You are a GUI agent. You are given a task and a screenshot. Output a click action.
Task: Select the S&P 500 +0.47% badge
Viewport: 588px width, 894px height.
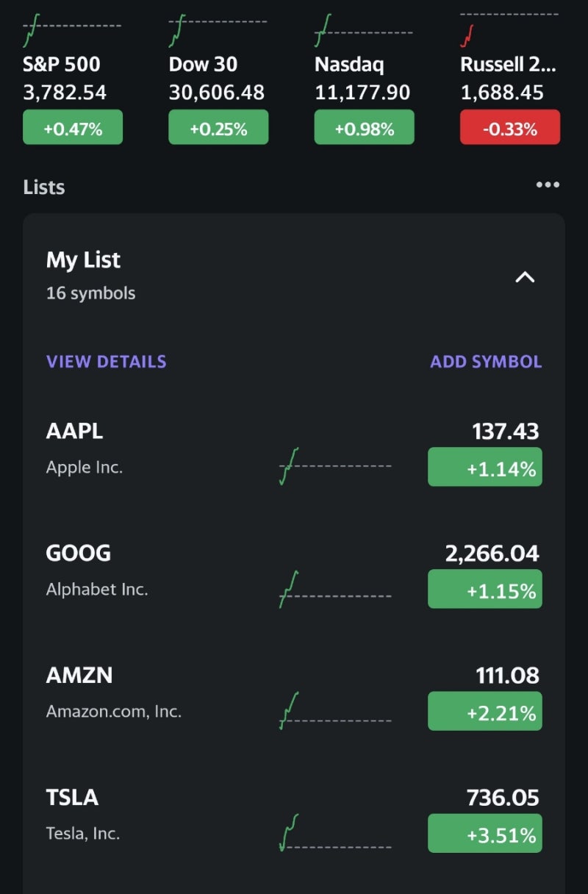pyautogui.click(x=73, y=128)
